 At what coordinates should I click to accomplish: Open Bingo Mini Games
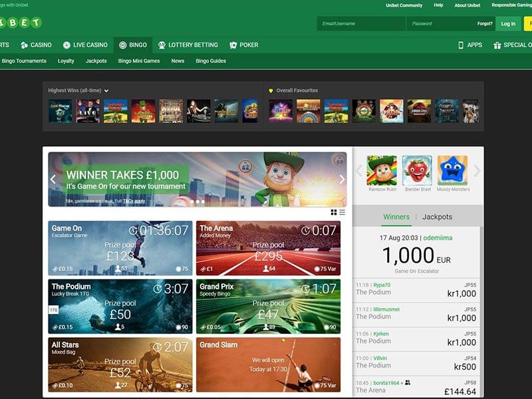[x=139, y=61]
